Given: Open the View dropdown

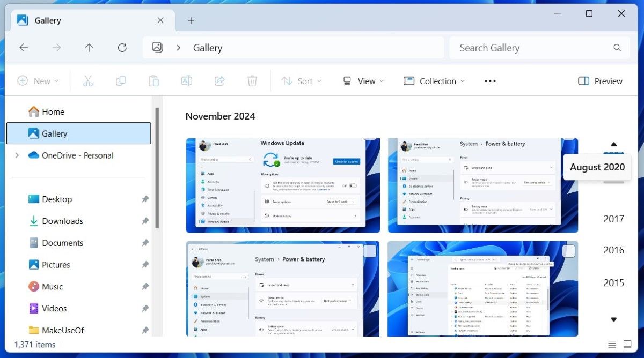Looking at the screenshot, I should coord(363,81).
